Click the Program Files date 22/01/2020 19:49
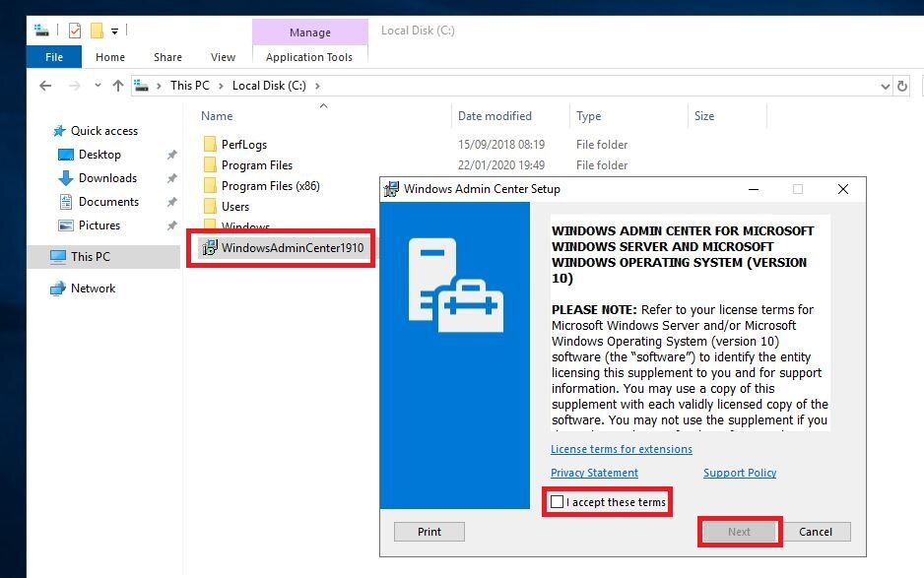 500,165
